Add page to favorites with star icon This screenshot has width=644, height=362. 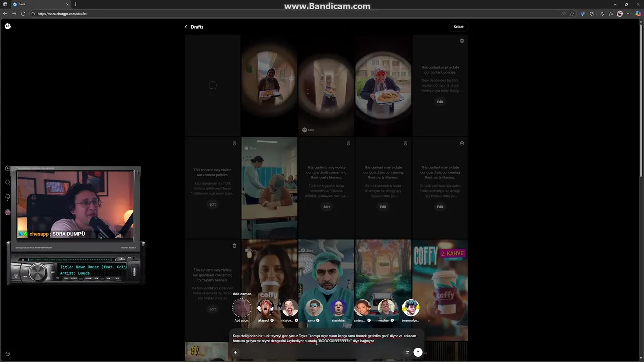coord(572,14)
